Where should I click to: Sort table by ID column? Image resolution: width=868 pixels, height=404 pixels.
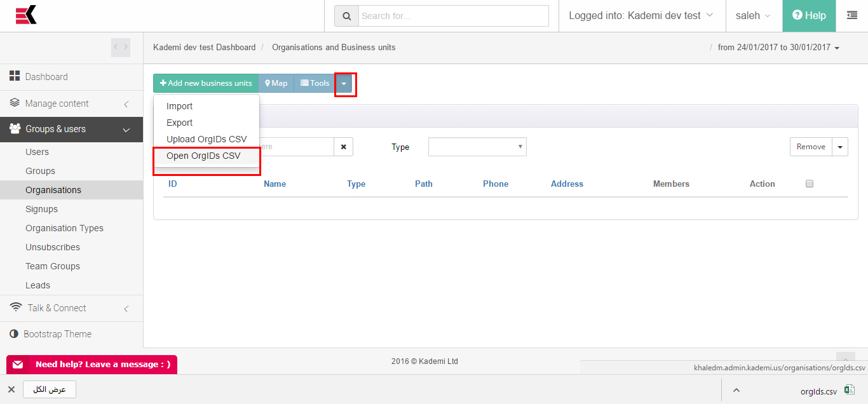pyautogui.click(x=172, y=184)
